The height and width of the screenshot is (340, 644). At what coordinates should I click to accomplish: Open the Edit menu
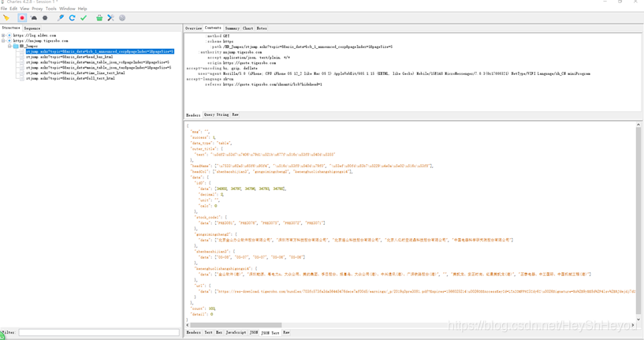click(13, 8)
